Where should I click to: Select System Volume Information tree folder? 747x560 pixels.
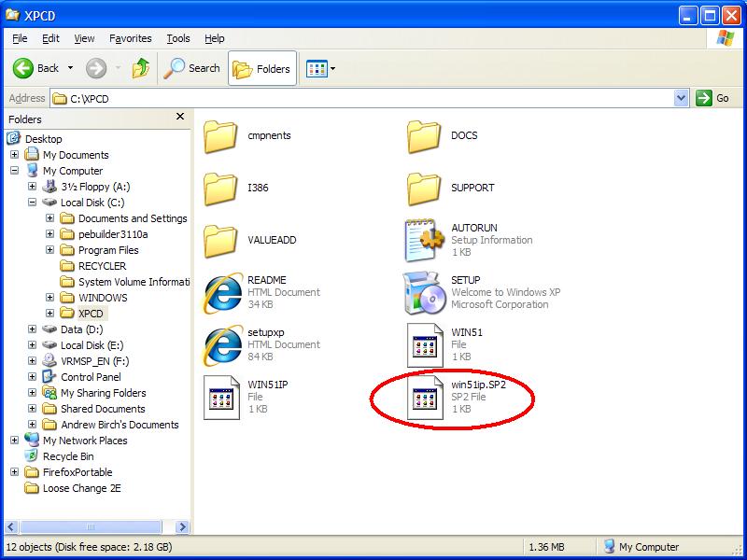click(134, 282)
